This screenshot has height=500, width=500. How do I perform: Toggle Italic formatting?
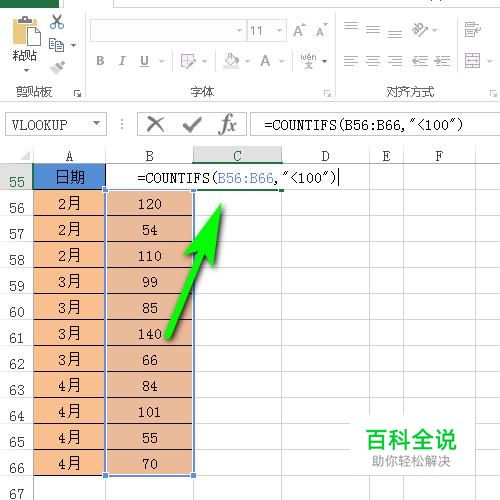coord(122,61)
